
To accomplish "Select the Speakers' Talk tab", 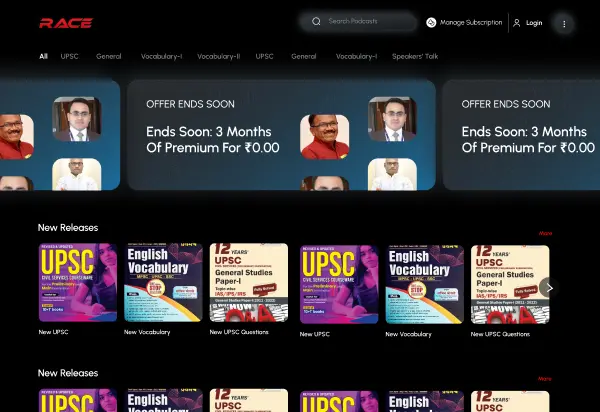I will pos(415,56).
